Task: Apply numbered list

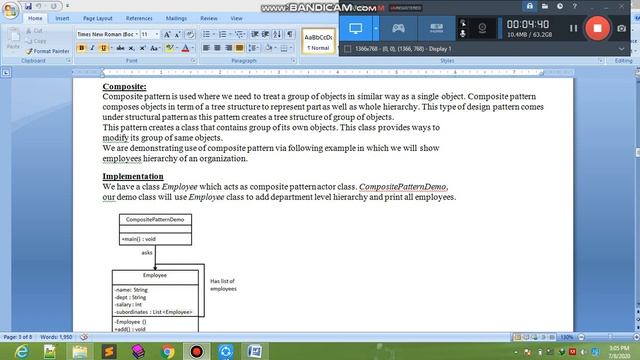Action: coord(222,34)
